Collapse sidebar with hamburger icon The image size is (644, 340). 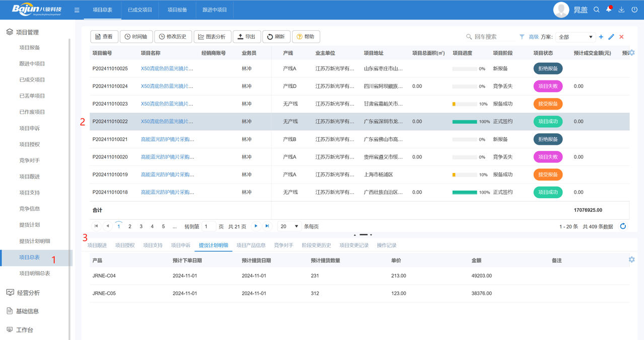pos(77,9)
